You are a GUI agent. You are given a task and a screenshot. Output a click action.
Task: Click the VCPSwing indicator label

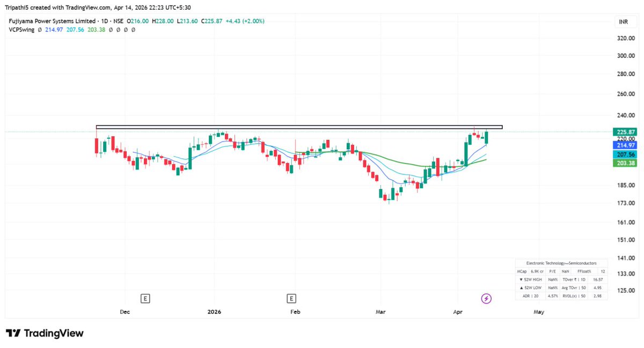(21, 29)
